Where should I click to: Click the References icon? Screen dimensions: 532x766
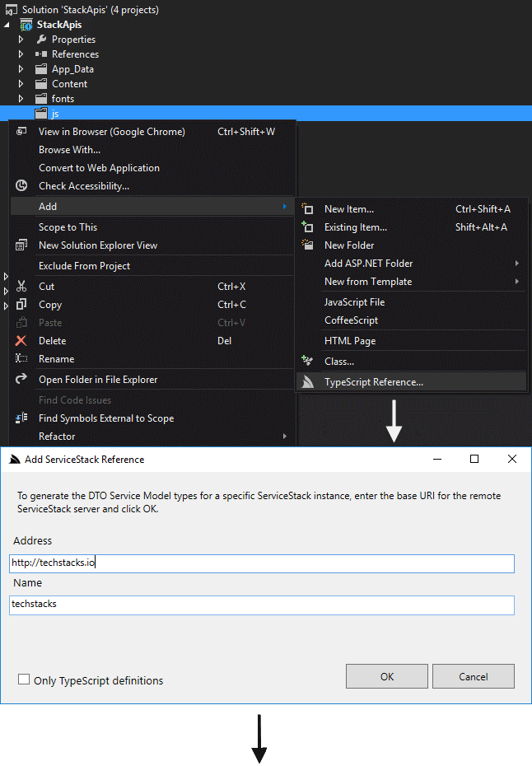[41, 54]
